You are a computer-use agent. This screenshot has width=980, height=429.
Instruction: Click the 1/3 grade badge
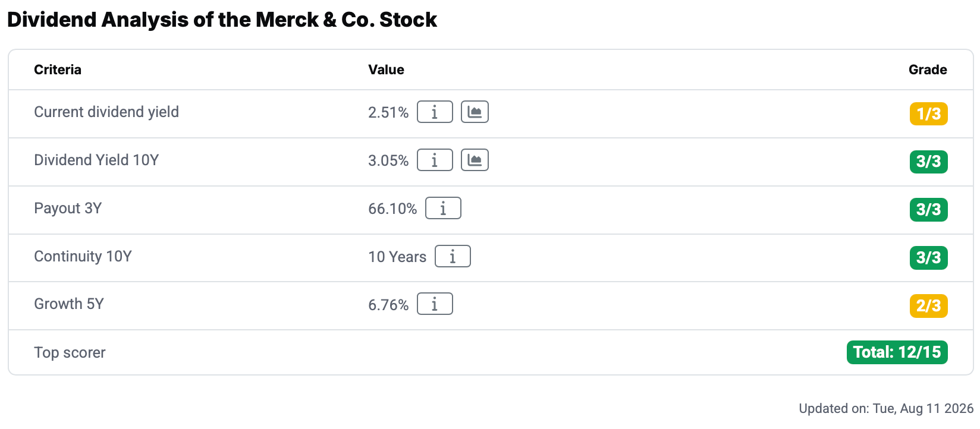928,113
